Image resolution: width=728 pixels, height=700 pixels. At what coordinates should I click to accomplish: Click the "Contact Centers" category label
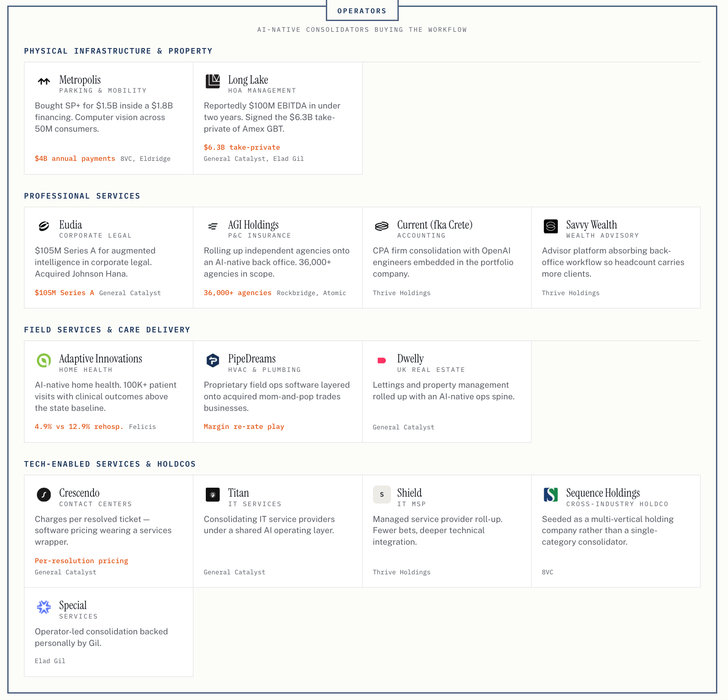point(96,504)
